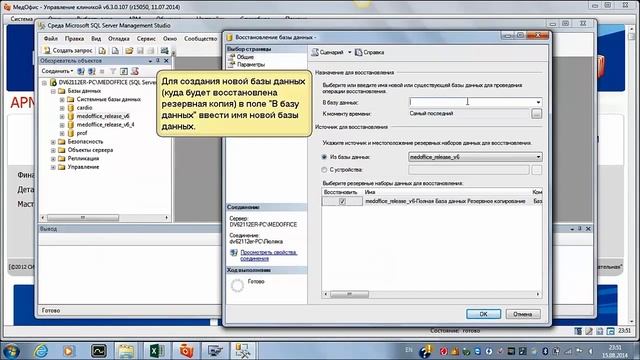This screenshot has width=640, height=360.
Task: Open the Соединить dropdown in Object Explorer
Action: pyautogui.click(x=57, y=71)
